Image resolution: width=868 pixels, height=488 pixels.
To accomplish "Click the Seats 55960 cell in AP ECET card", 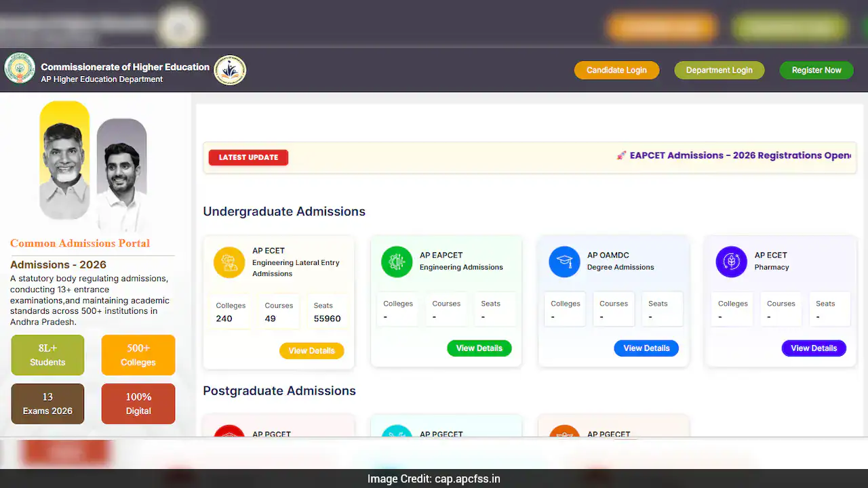I will coord(328,312).
